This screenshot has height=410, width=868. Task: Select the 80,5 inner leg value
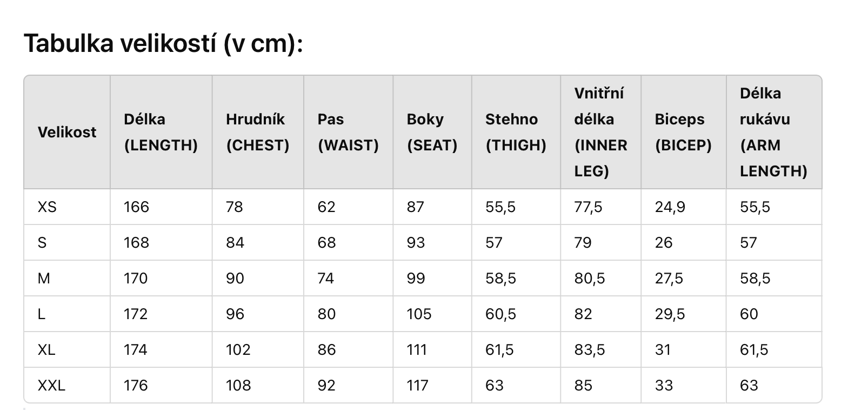(590, 278)
